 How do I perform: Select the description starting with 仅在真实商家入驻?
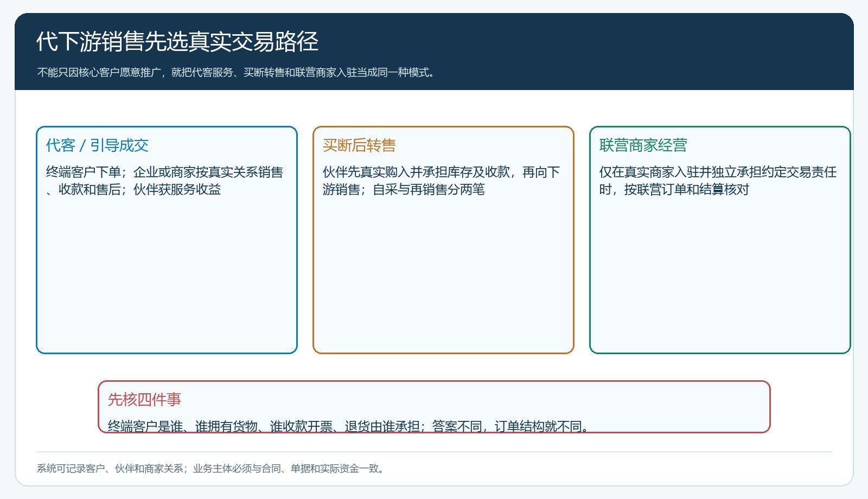718,181
